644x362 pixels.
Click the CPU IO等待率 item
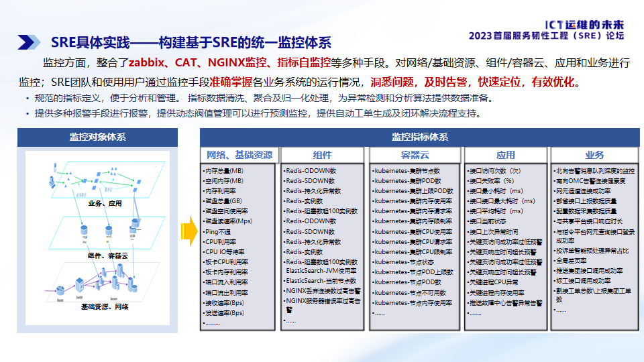(224, 252)
